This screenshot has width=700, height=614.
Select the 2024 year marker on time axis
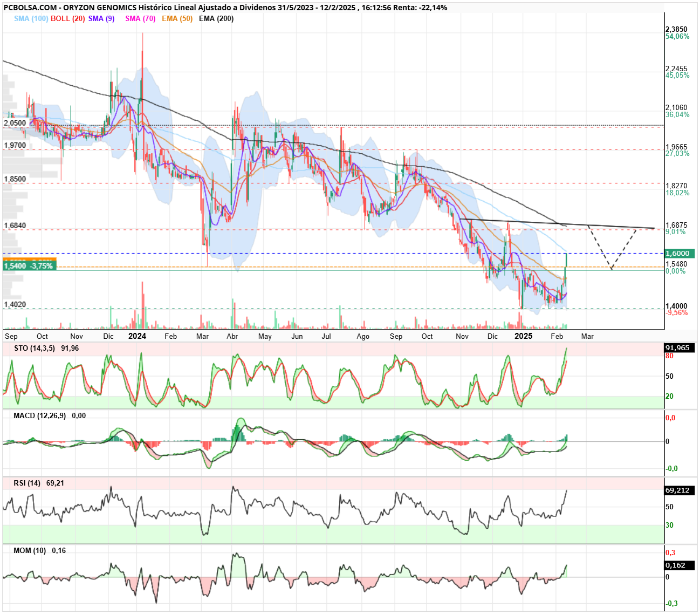point(137,336)
